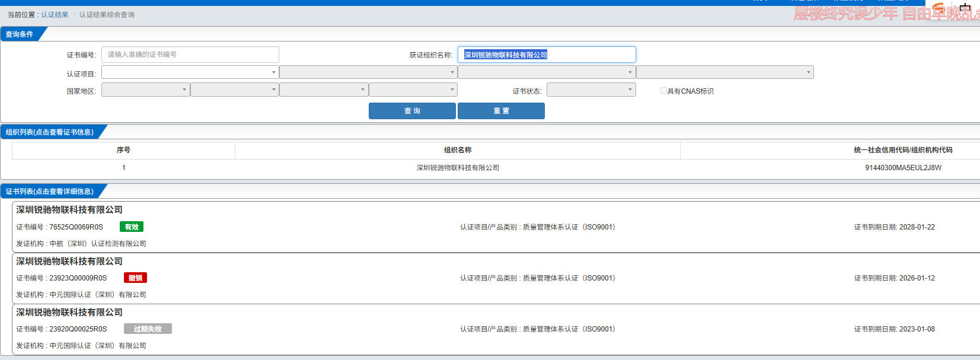The width and height of the screenshot is (980, 360).
Task: Click the 查询 search button
Action: pos(412,111)
